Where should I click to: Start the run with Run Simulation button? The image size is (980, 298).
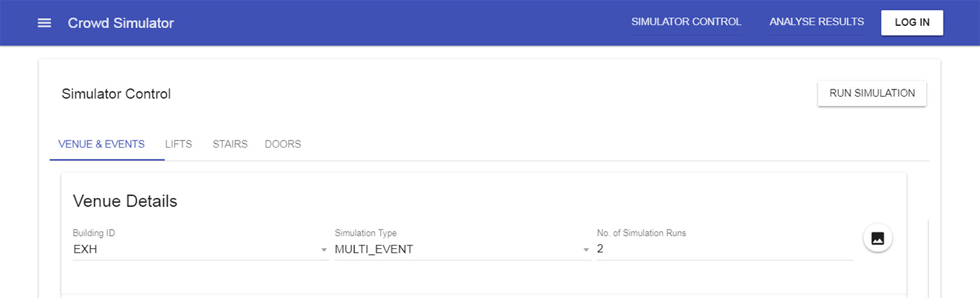(x=872, y=93)
